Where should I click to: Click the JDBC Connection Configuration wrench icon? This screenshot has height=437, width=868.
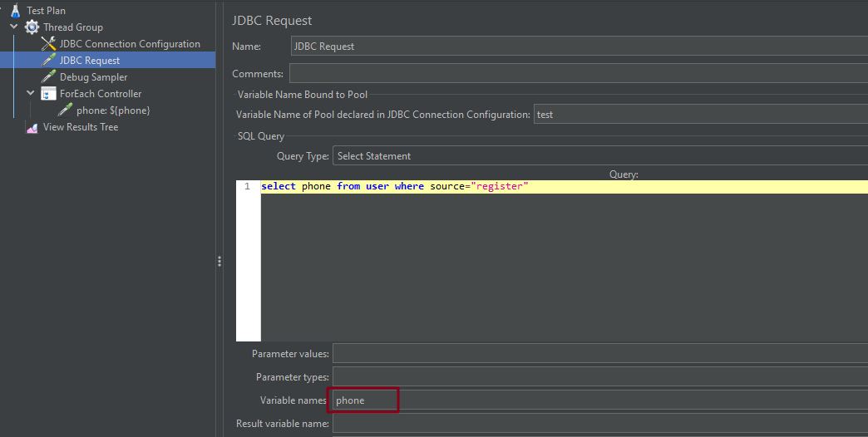(48, 44)
